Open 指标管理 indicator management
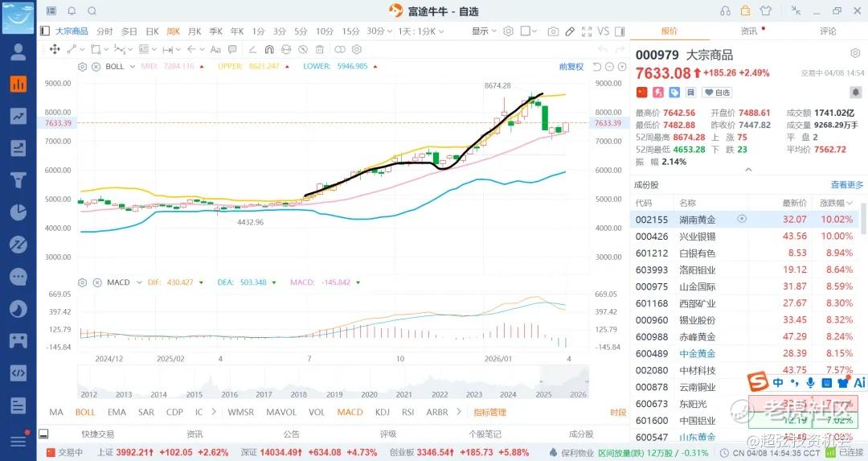This screenshot has height=461, width=868. pyautogui.click(x=490, y=412)
